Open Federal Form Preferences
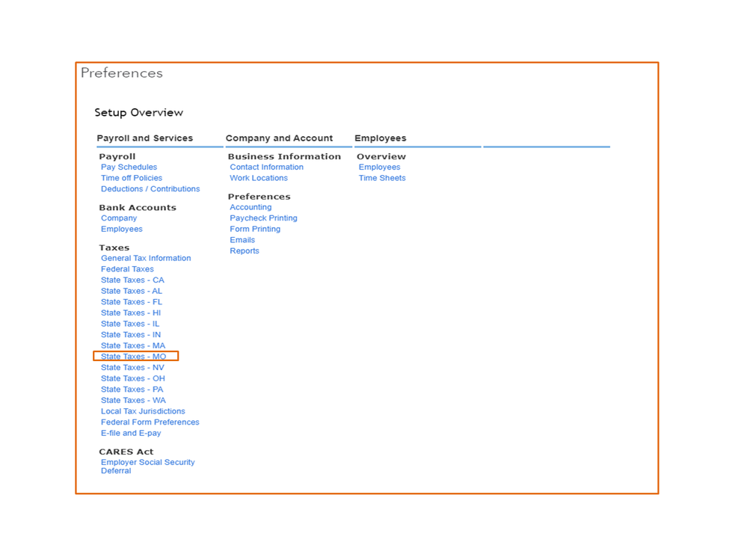 point(150,422)
